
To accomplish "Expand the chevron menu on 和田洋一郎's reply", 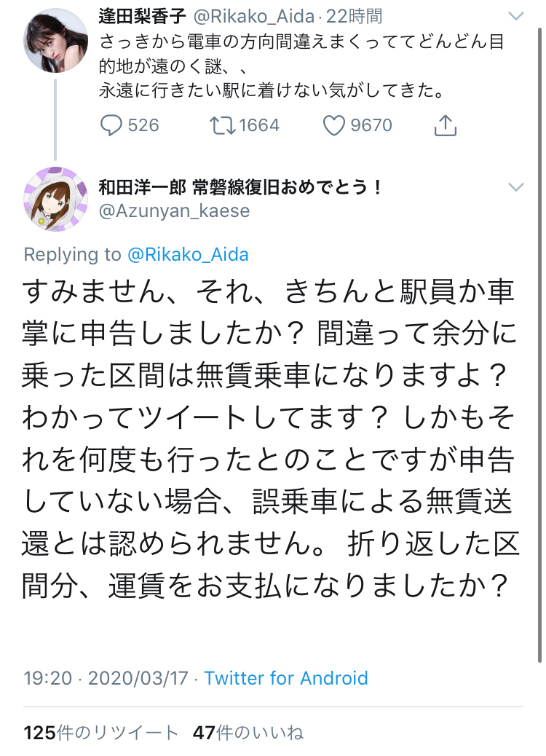I will click(x=515, y=187).
